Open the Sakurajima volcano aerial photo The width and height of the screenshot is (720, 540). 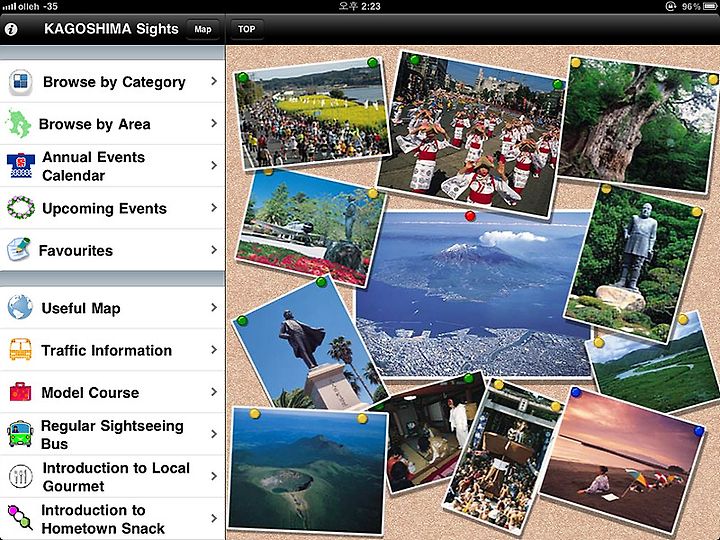[473, 294]
